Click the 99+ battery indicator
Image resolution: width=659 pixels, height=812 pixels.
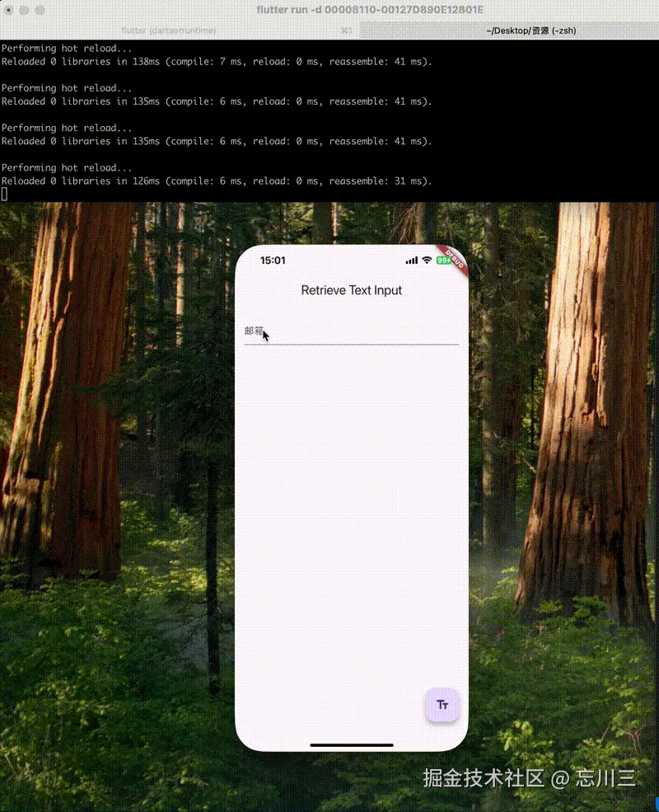pyautogui.click(x=442, y=260)
